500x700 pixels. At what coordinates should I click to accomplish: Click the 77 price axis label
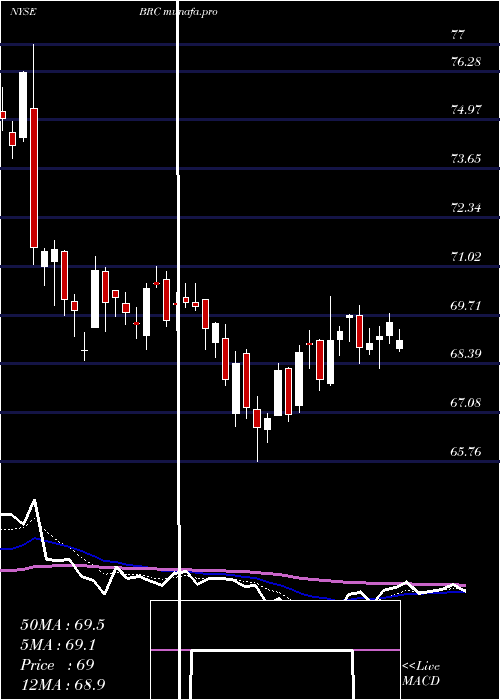(x=458, y=35)
